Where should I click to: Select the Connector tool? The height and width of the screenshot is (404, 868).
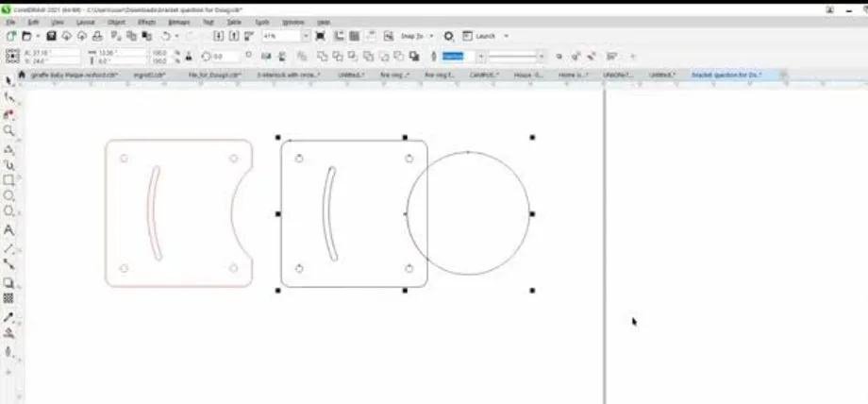pyautogui.click(x=8, y=263)
